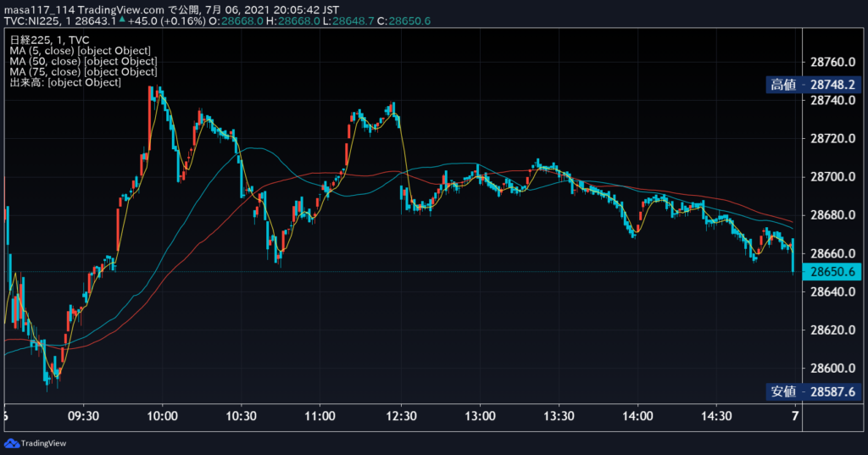Click the MA (75, close) indicator legend
This screenshot has height=455, width=868.
pos(83,71)
